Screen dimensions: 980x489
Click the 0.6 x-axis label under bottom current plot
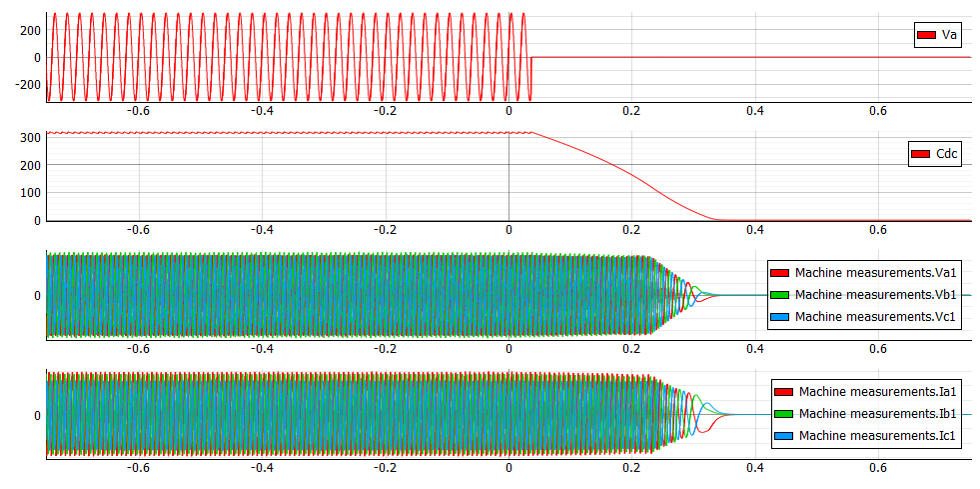tap(878, 467)
